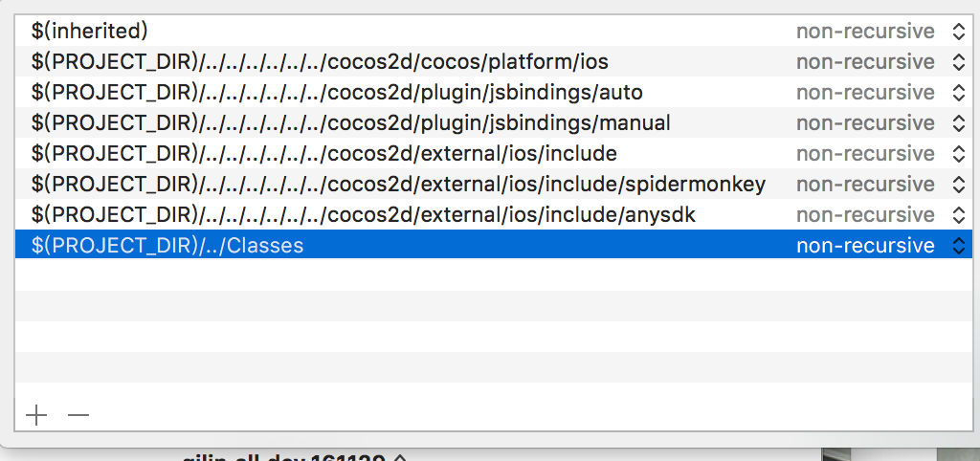Click the minus icon to remove path
The image size is (980, 461).
click(78, 415)
